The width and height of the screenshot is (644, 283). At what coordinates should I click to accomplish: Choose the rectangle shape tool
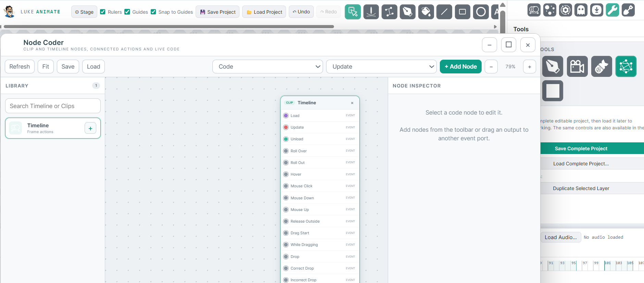[x=462, y=12]
